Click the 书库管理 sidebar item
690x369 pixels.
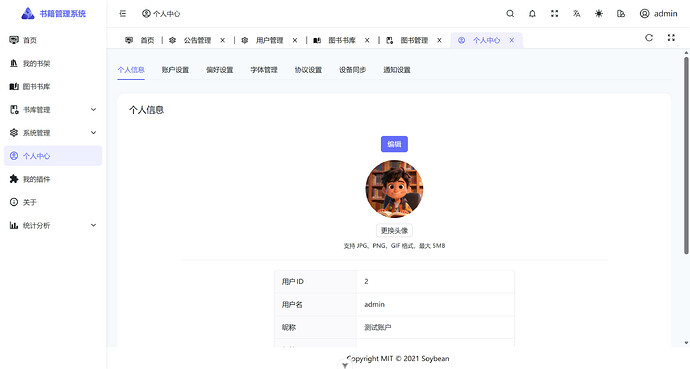pyautogui.click(x=53, y=110)
